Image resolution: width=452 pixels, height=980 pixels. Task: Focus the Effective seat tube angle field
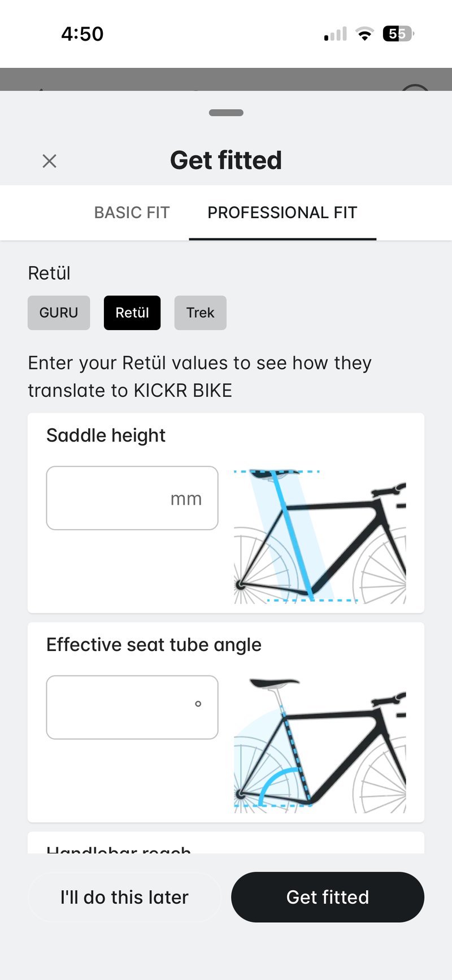pyautogui.click(x=119, y=707)
